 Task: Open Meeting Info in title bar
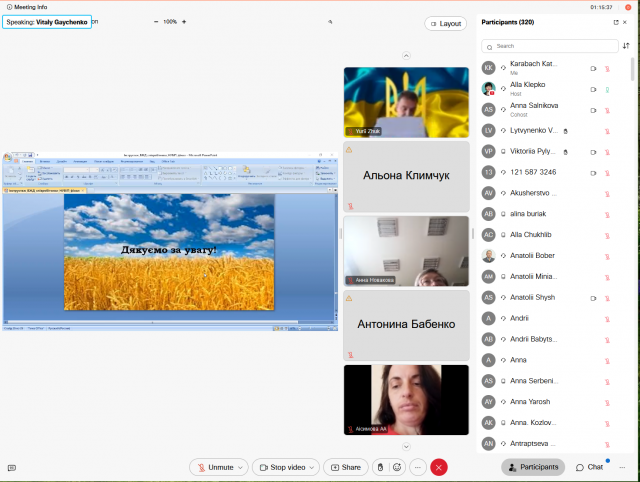26,6
